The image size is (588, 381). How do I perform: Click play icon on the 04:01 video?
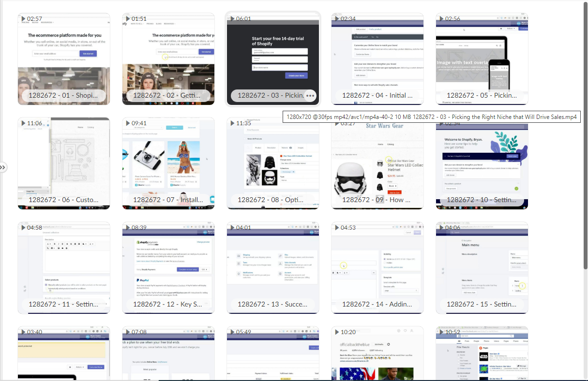pos(232,228)
